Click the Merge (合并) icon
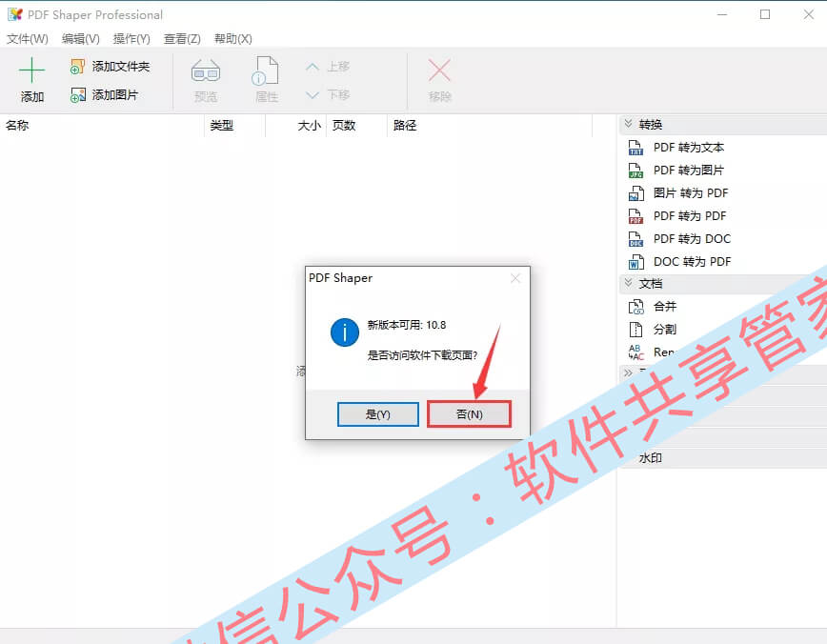This screenshot has width=827, height=644. [635, 307]
